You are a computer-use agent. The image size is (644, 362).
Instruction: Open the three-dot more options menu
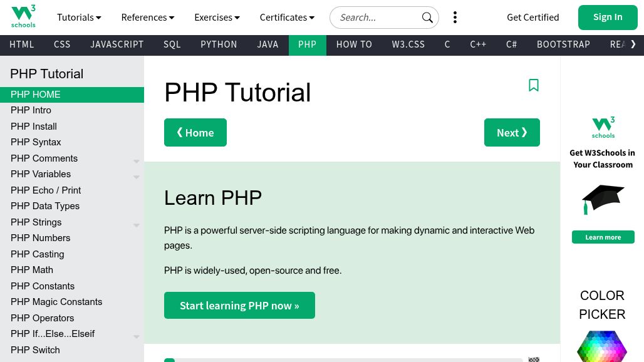[455, 18]
